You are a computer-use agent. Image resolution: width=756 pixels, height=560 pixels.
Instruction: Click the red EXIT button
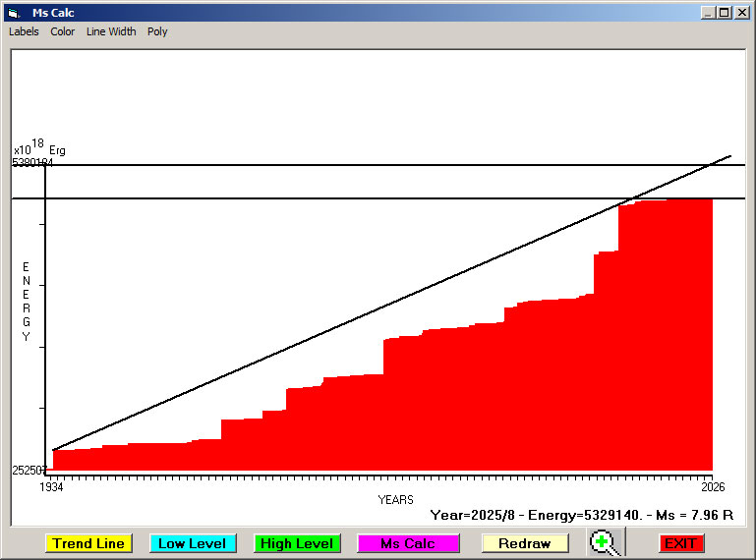pyautogui.click(x=680, y=543)
